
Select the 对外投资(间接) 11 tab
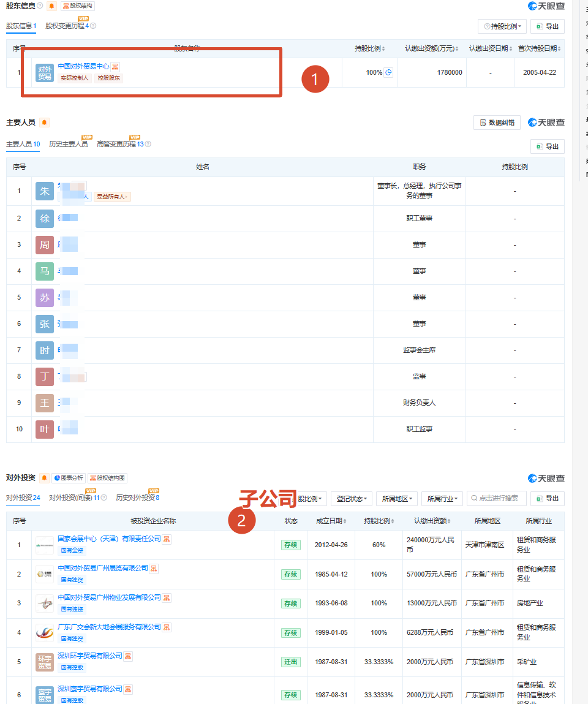(74, 498)
